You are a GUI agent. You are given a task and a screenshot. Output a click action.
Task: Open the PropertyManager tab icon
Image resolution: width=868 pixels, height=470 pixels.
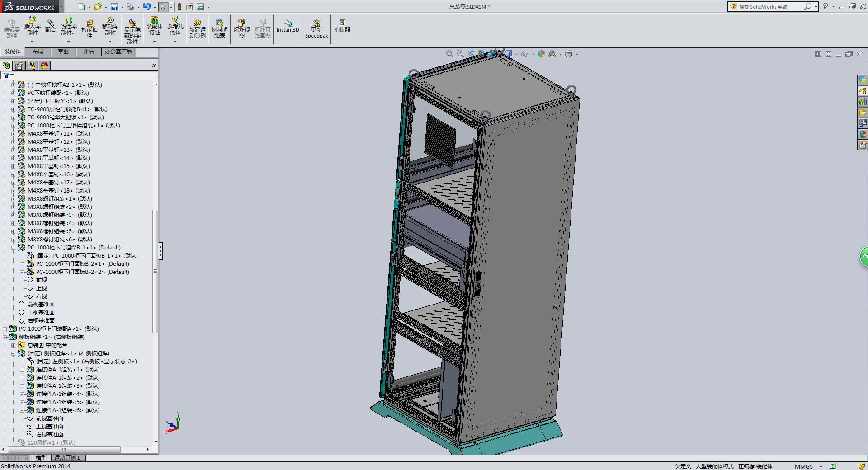[x=19, y=66]
